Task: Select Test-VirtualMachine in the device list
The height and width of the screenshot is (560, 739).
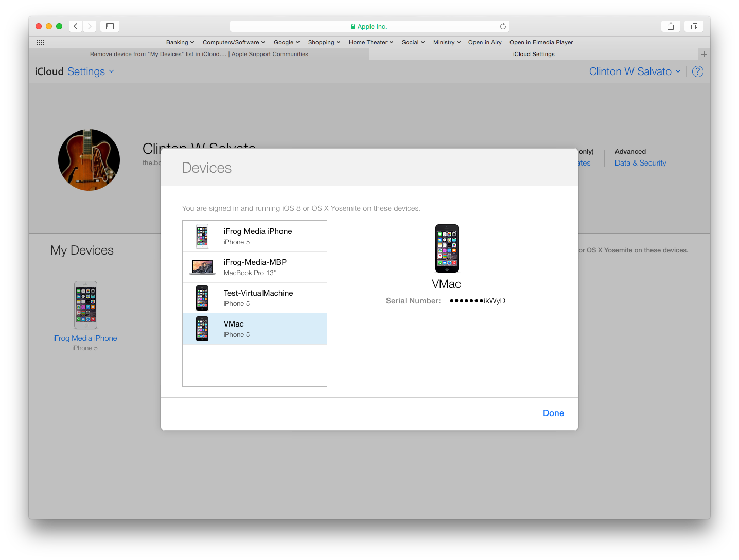Action: 255,298
